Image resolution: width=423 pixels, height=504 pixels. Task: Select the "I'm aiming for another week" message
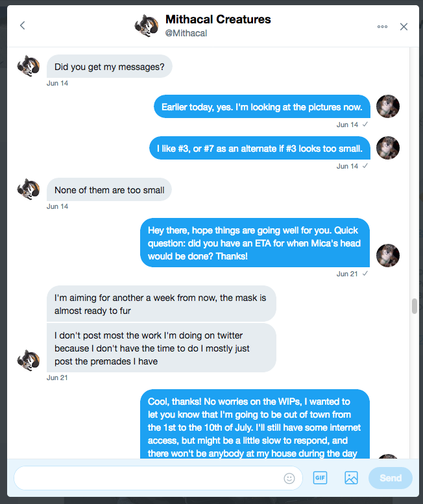(x=161, y=304)
